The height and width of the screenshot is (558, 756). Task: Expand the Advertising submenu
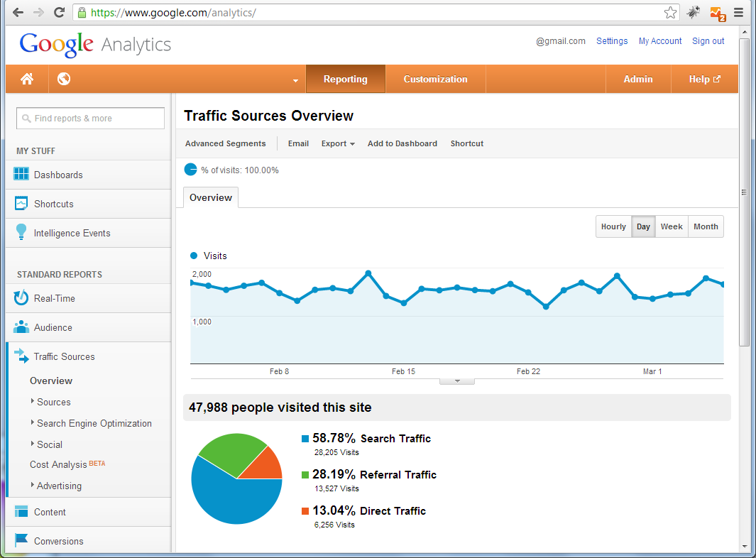(x=33, y=485)
